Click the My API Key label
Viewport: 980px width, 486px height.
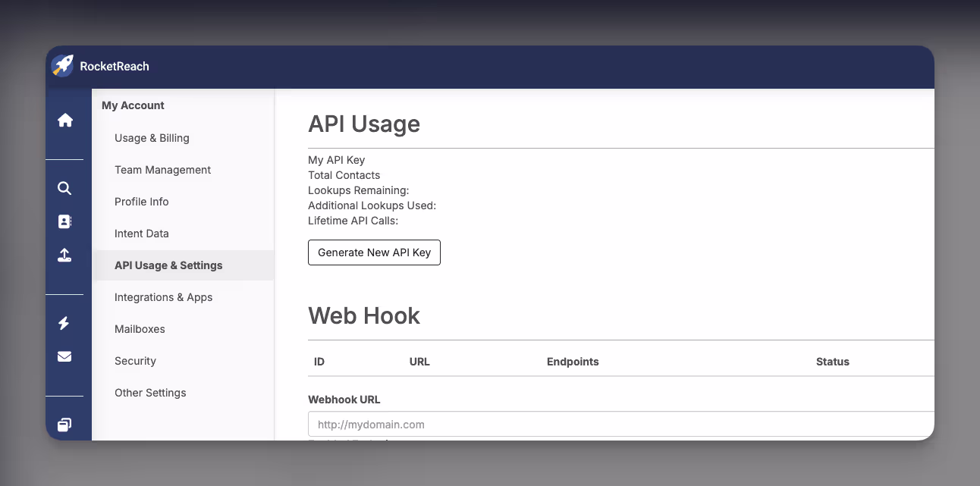[x=336, y=160]
